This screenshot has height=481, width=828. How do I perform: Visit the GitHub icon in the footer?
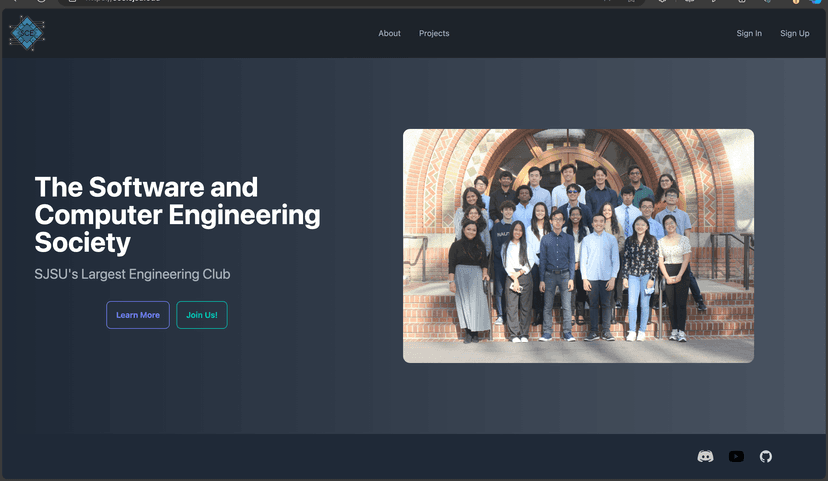click(x=766, y=456)
